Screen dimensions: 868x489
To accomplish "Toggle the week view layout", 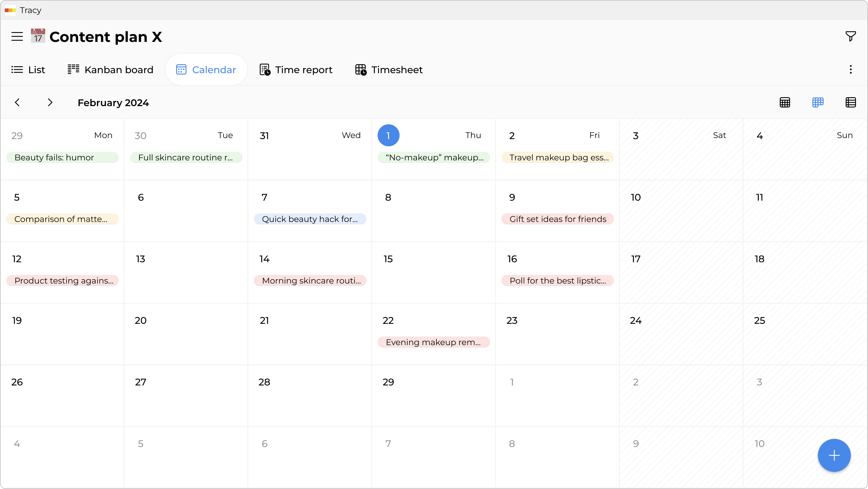I will pyautogui.click(x=818, y=102).
